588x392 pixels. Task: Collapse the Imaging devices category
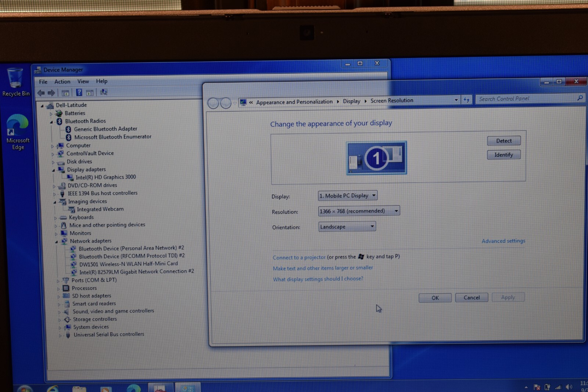pos(54,202)
